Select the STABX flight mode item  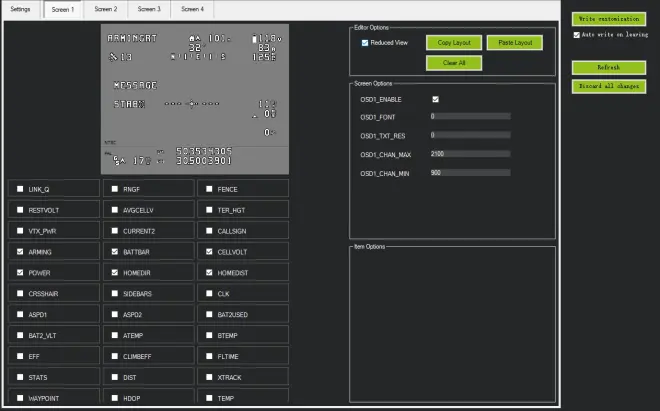click(x=129, y=104)
